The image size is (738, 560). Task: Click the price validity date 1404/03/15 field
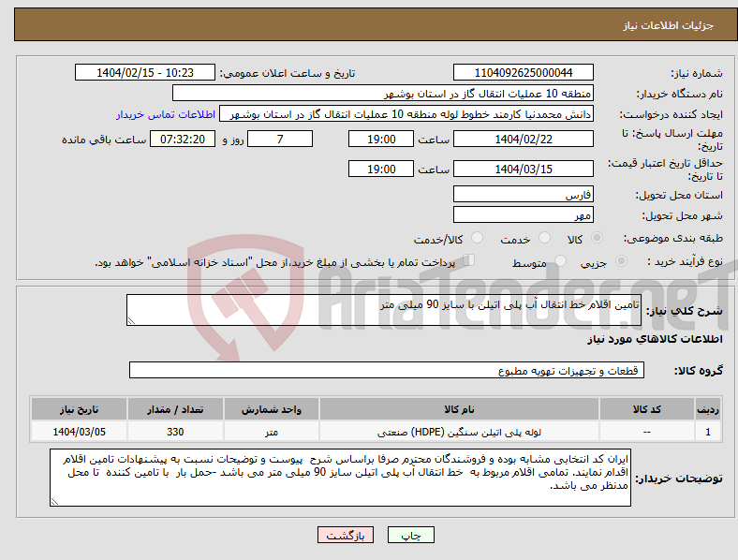click(523, 169)
